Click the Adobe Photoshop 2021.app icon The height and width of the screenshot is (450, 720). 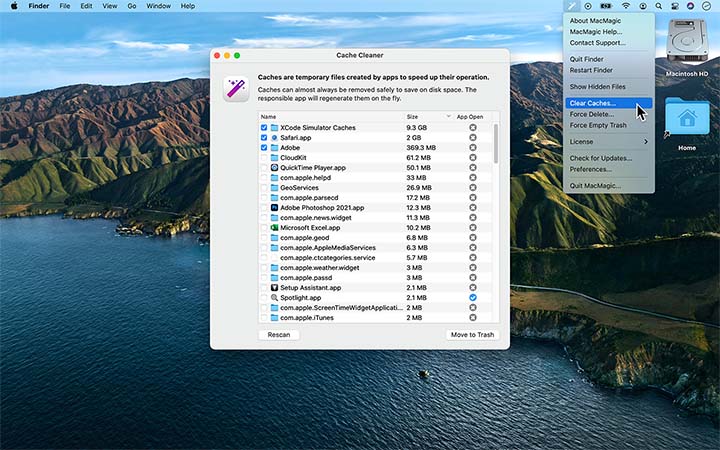coord(274,207)
